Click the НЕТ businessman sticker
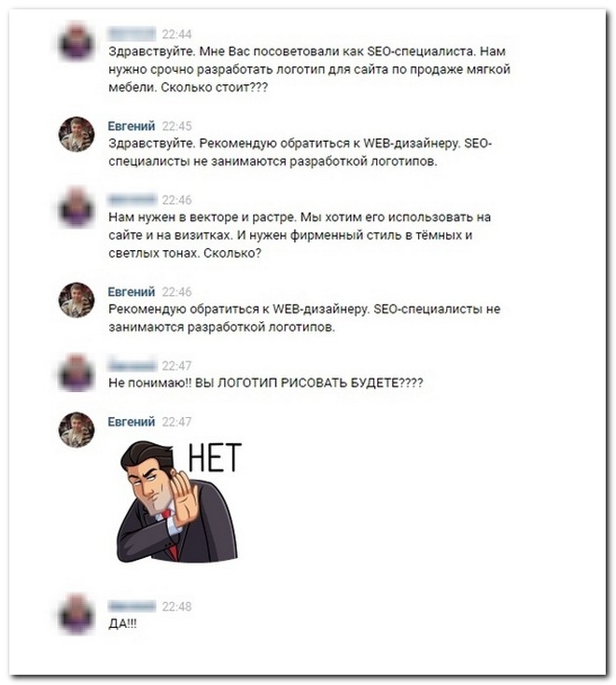This screenshot has height=685, width=616. (179, 501)
